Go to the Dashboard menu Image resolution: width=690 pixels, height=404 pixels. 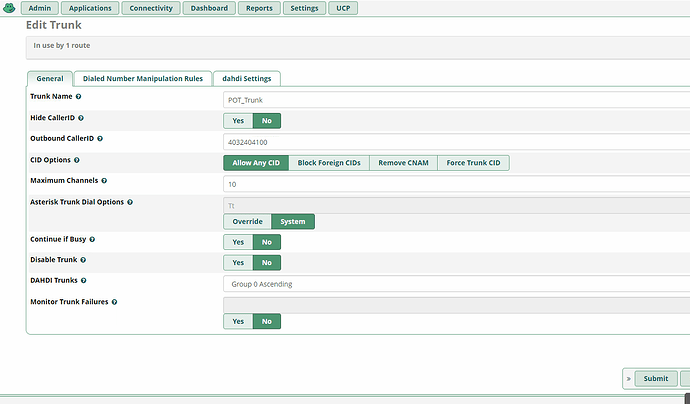(x=209, y=8)
